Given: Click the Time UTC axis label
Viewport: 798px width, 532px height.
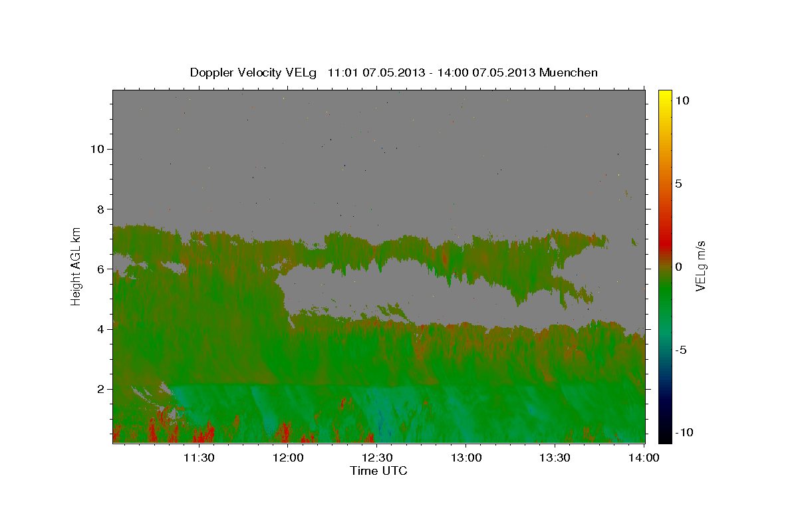Looking at the screenshot, I should coord(378,471).
